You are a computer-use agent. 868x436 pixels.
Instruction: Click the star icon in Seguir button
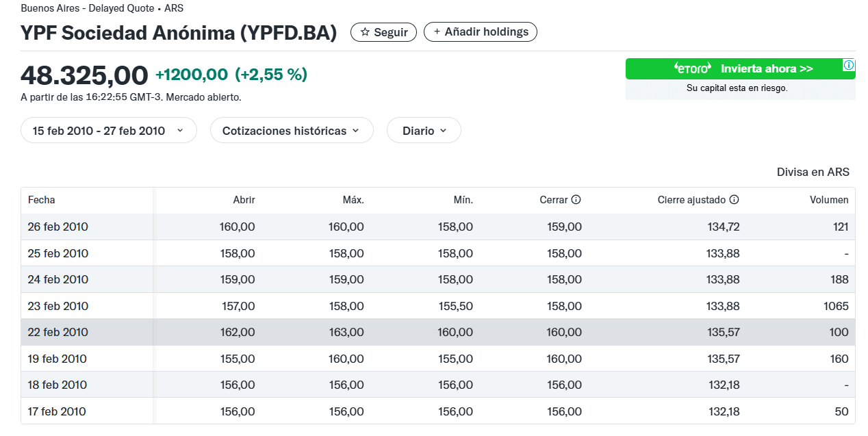point(365,32)
